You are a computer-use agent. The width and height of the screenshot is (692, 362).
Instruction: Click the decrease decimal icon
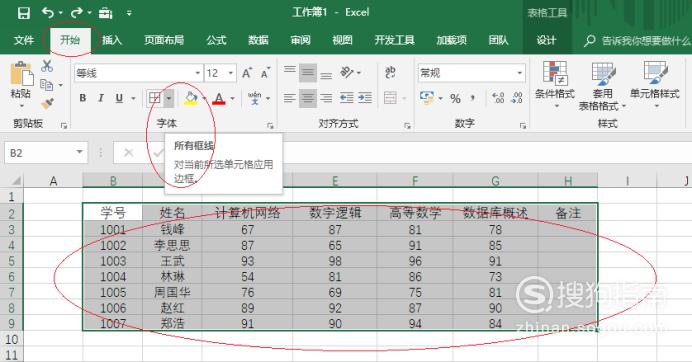tap(517, 98)
